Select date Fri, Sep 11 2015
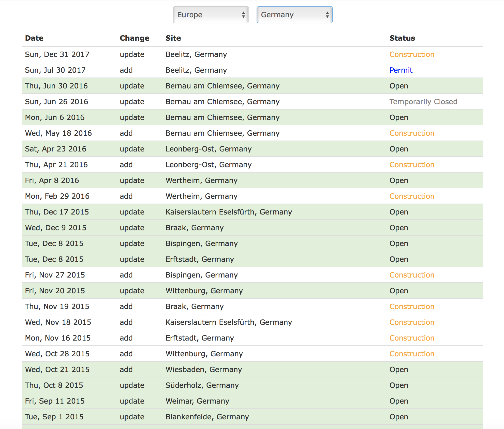This screenshot has height=429, width=504. [55, 401]
